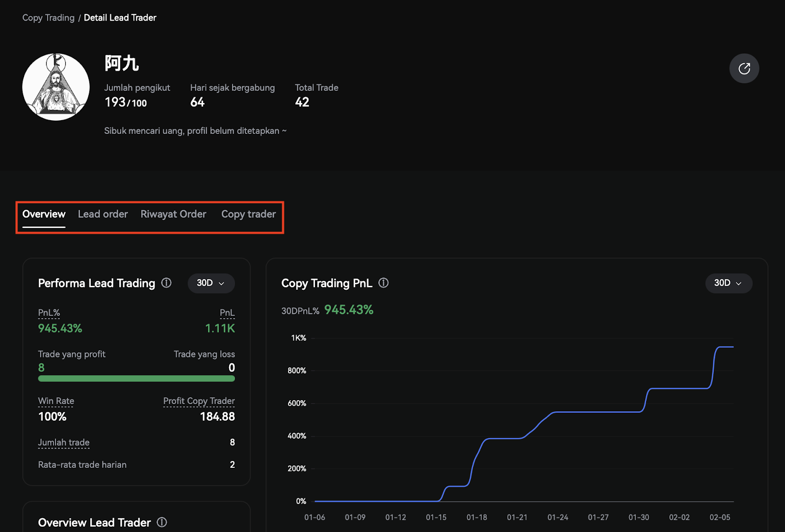Go back via Copy Trading breadcrumb link
The height and width of the screenshot is (532, 785).
coord(48,18)
